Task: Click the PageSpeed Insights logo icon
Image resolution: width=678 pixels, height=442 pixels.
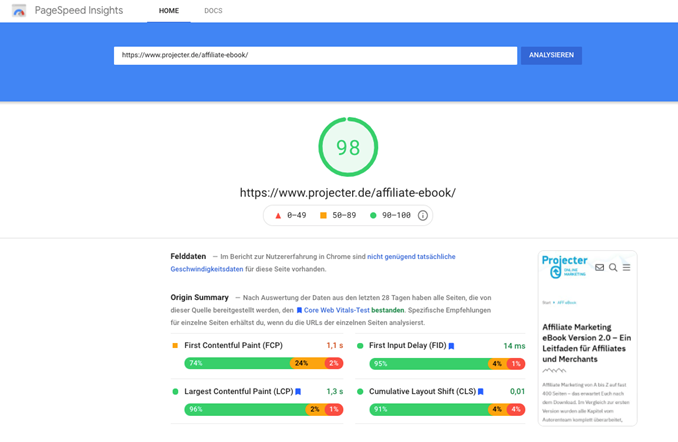Action: (19, 10)
